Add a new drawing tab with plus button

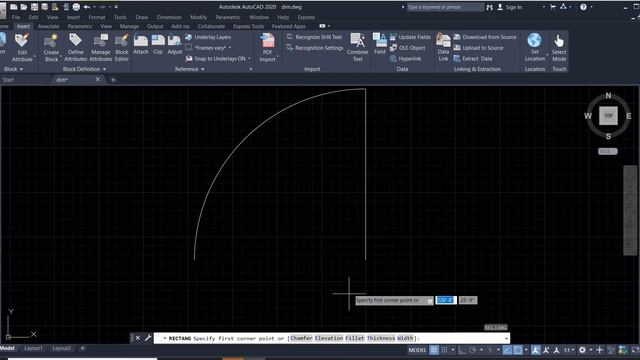pos(113,80)
